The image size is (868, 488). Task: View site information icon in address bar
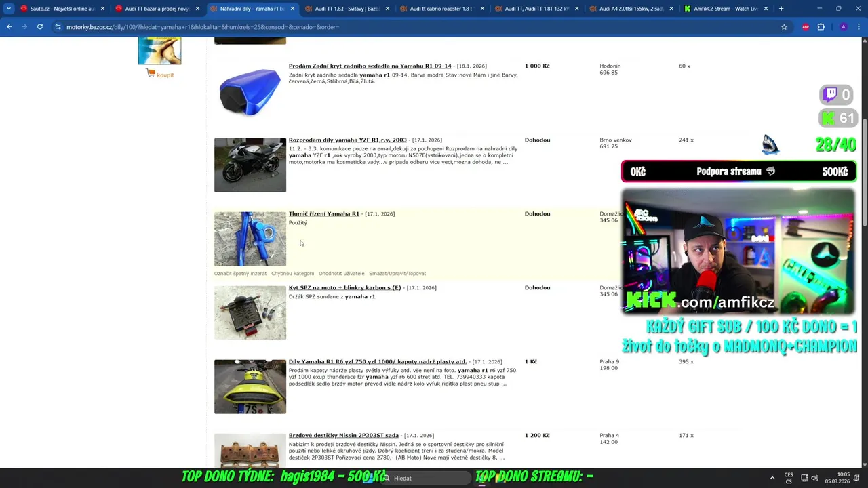(58, 27)
